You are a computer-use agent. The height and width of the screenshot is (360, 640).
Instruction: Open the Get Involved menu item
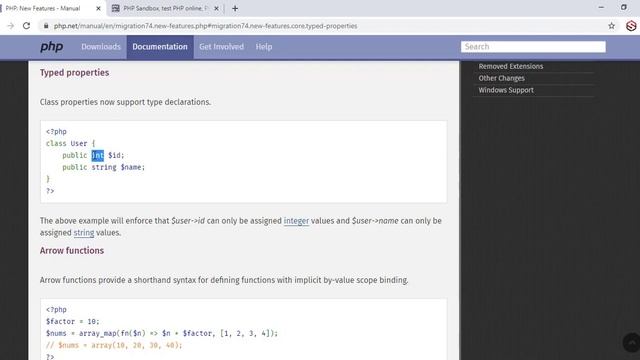221,47
